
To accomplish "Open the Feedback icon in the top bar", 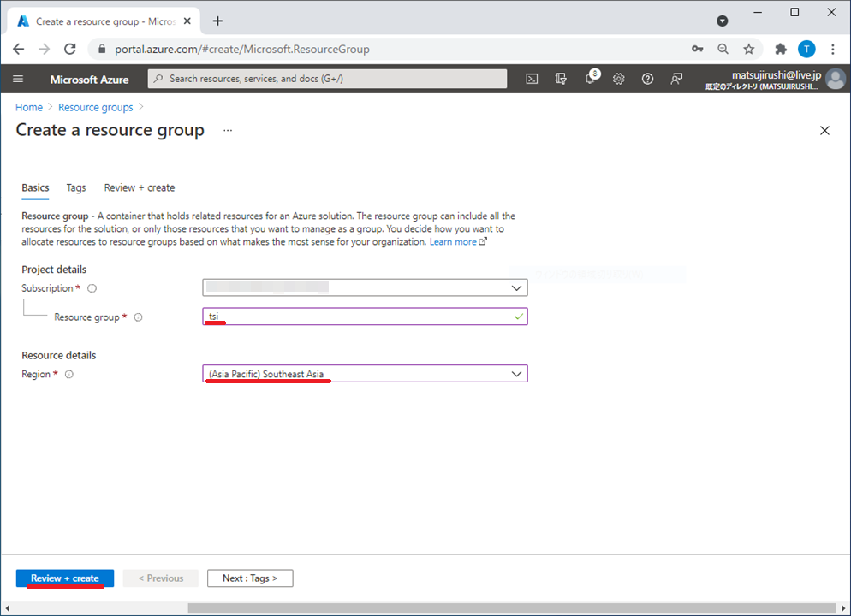I will (x=676, y=79).
